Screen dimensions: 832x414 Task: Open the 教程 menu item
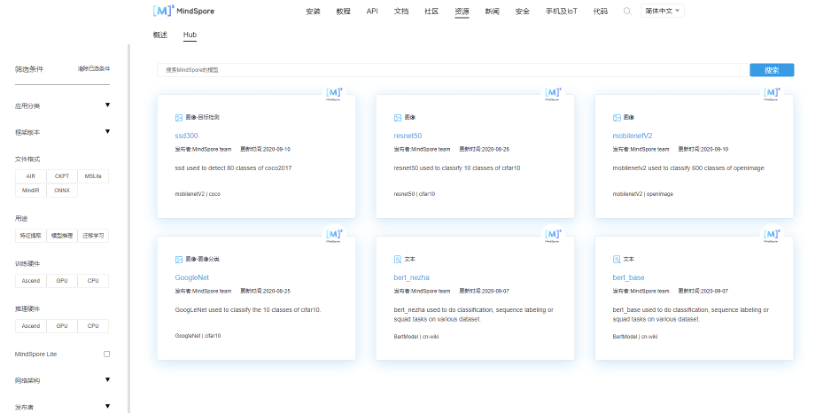coord(343,11)
